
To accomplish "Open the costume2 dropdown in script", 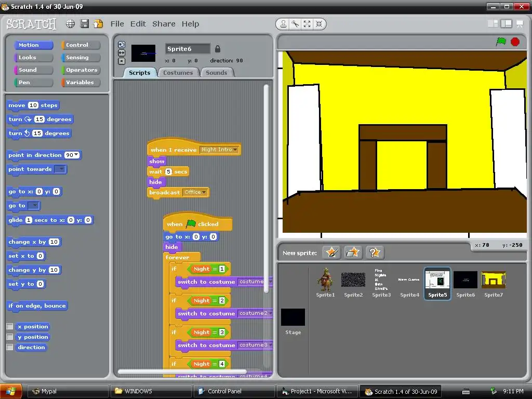I will coord(255,313).
